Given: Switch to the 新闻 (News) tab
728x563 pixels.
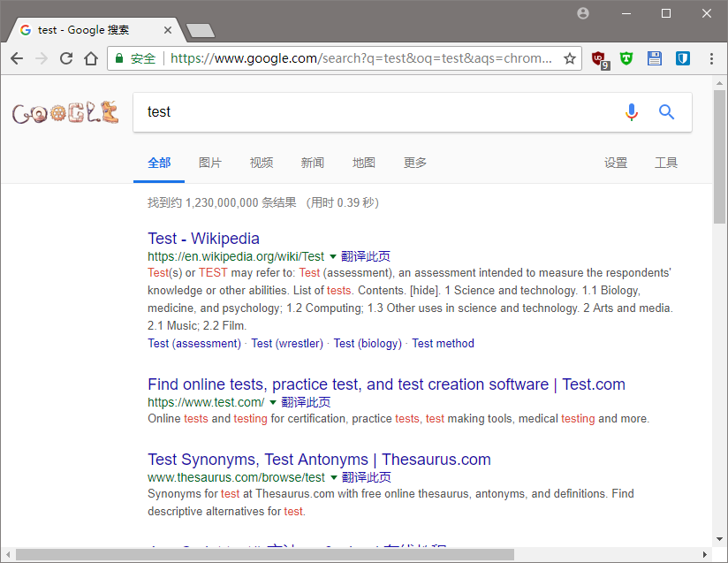Looking at the screenshot, I should pyautogui.click(x=313, y=163).
